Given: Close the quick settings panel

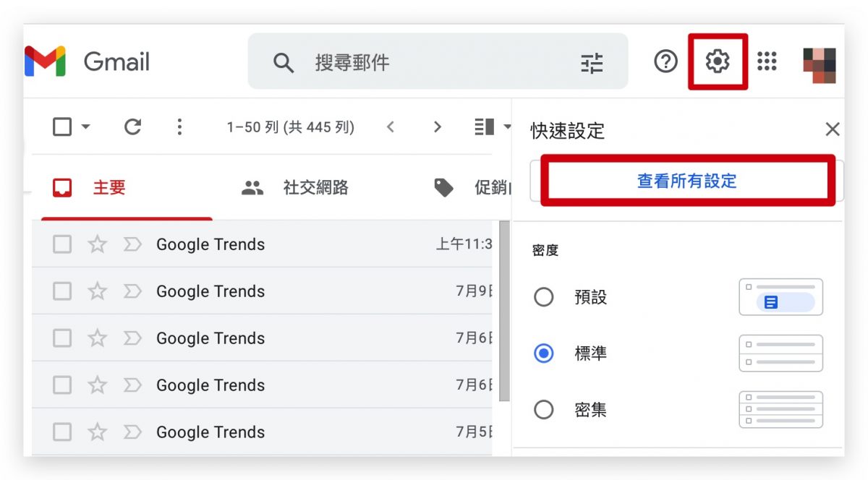Looking at the screenshot, I should point(833,129).
